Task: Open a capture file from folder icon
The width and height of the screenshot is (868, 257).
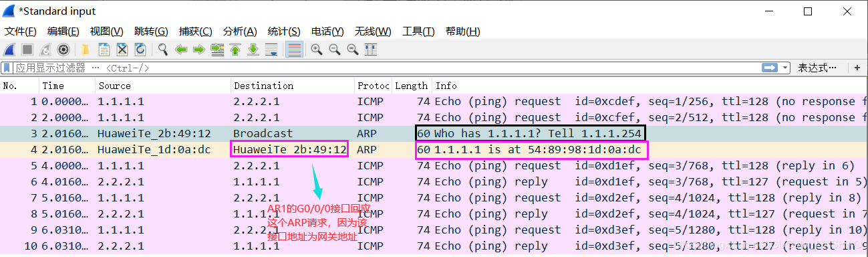Action: 86,50
